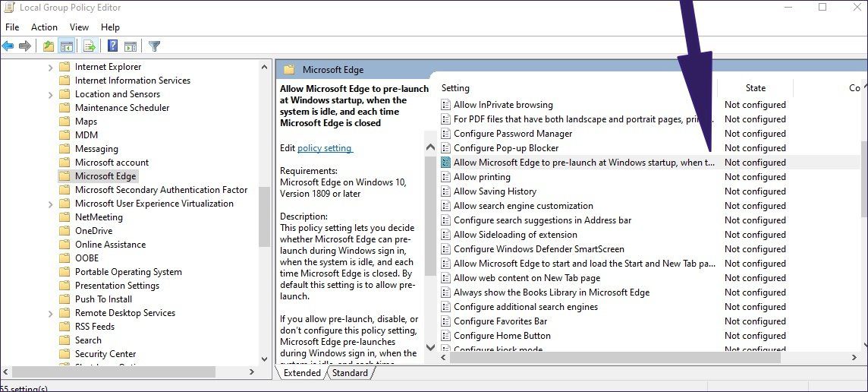
Task: Expand Microsoft User Experience Virtualization node
Action: point(50,204)
